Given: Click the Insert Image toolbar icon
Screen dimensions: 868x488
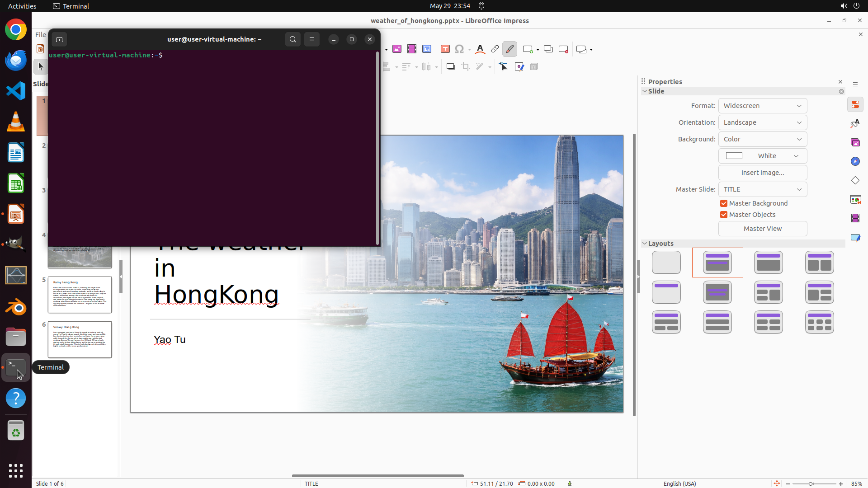Looking at the screenshot, I should coord(397,49).
